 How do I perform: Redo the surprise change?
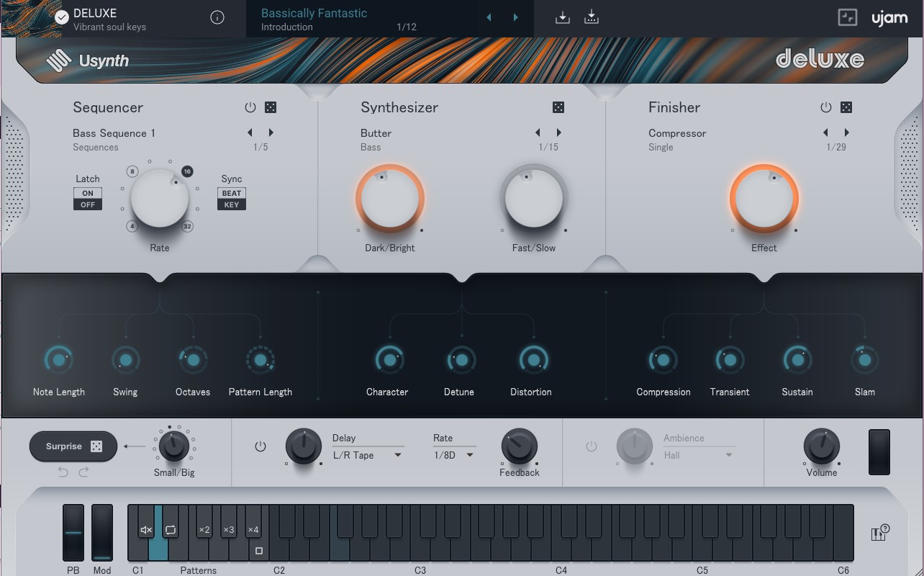pyautogui.click(x=83, y=472)
